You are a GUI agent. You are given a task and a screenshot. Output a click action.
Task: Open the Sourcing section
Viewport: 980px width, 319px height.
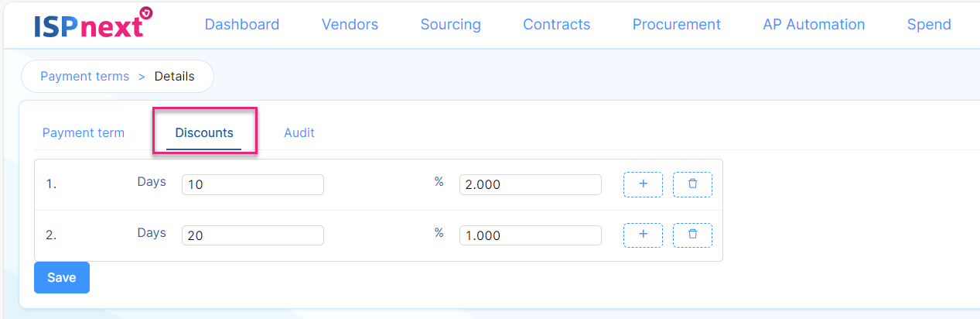450,24
